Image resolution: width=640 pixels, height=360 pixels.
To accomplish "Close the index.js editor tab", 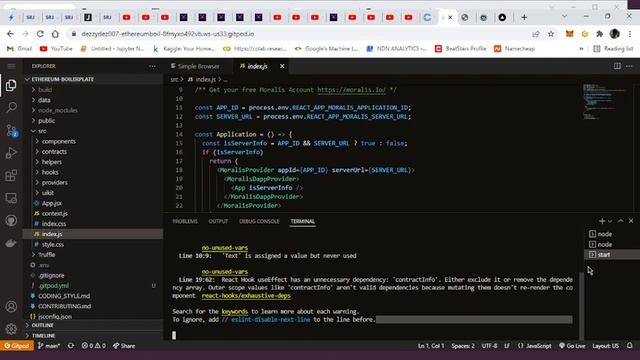I will click(282, 66).
